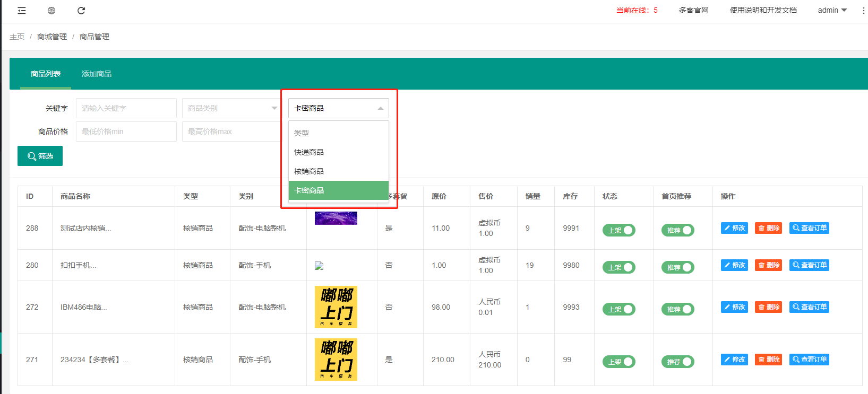
Task: Delete product 280 using 删除 button
Action: (768, 265)
